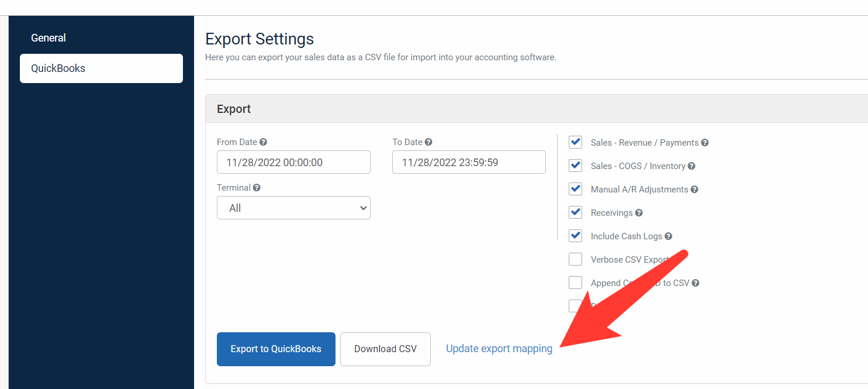Screen dimensions: 868x389
Task: Click the Manual A/R Adjustments help icon
Action: (x=694, y=189)
